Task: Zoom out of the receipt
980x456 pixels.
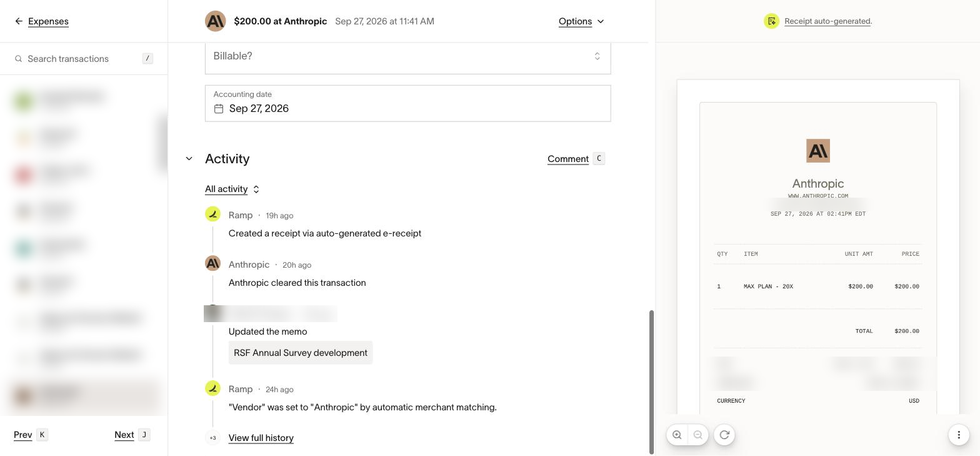Action: tap(698, 435)
